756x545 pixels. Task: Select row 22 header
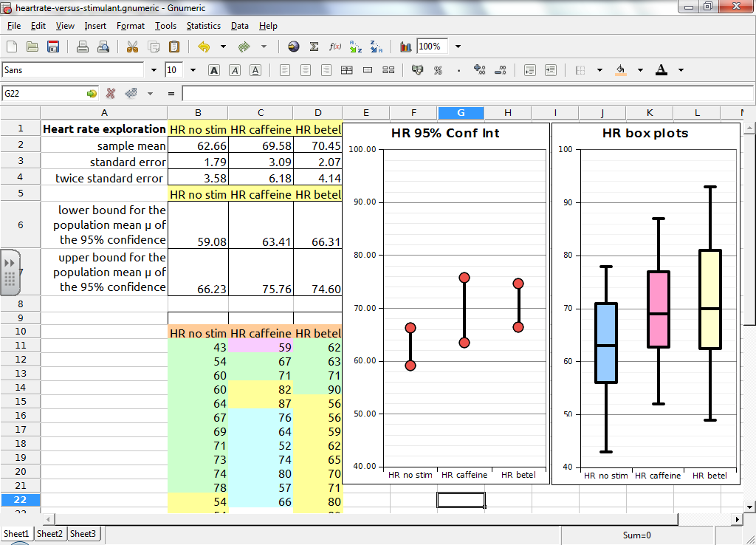coord(20,500)
